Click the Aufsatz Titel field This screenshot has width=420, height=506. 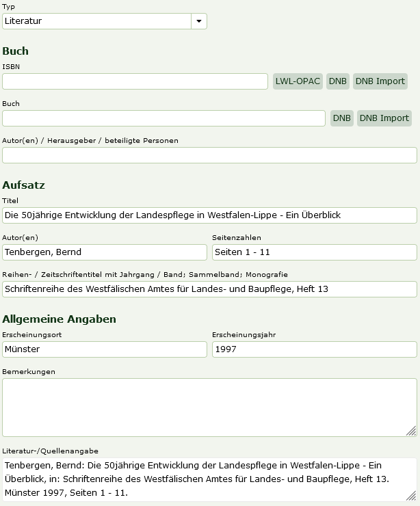coord(209,215)
